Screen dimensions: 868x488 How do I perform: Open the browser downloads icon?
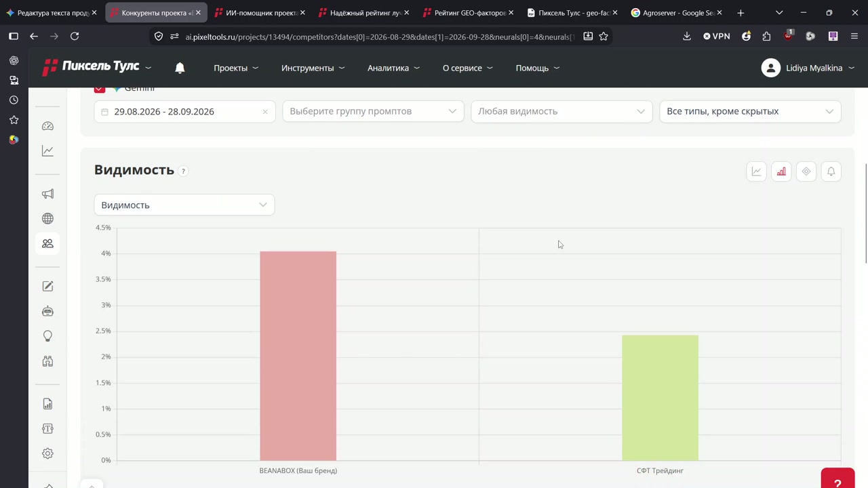(687, 36)
